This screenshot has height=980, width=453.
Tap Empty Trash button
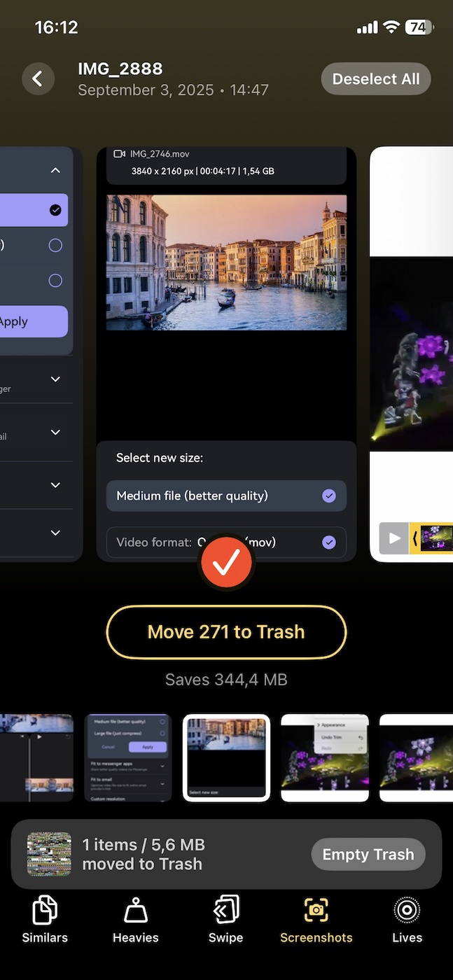(x=368, y=855)
